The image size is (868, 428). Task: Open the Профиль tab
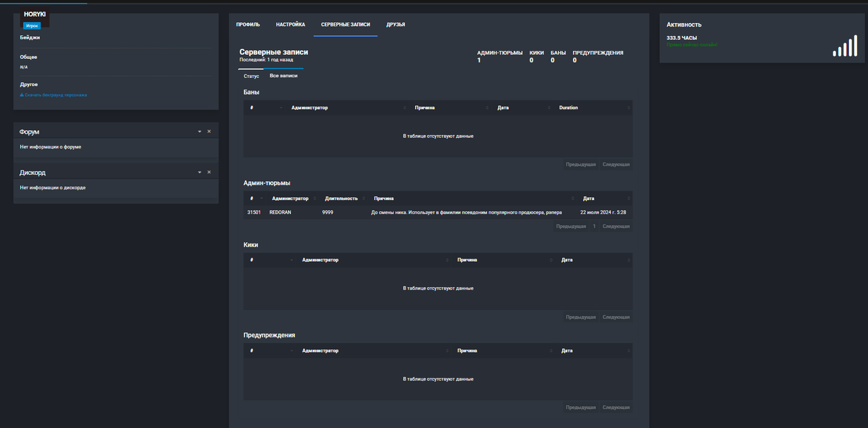pos(248,24)
